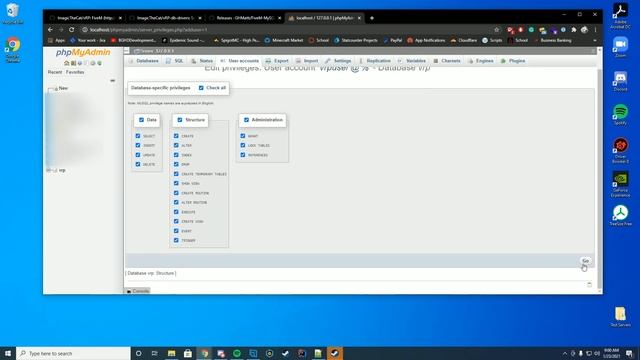The height and width of the screenshot is (360, 640).
Task: Click the Recent link in sidebar
Action: click(x=55, y=72)
